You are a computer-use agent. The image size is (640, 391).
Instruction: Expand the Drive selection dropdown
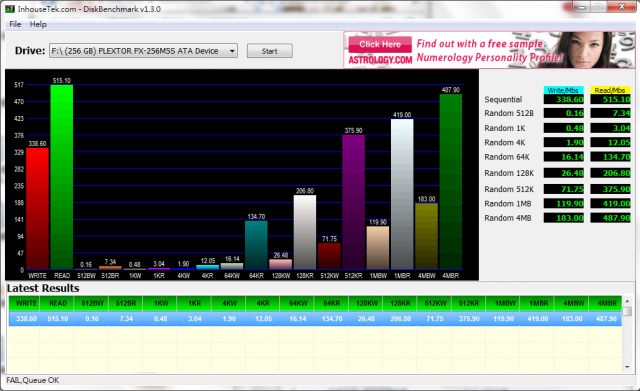coord(232,51)
